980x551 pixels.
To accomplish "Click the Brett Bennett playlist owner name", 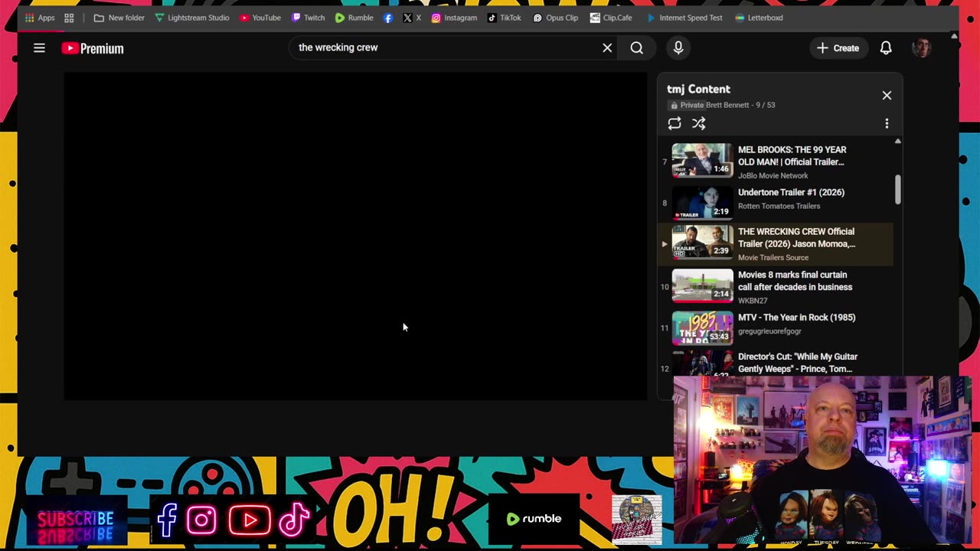I will [x=727, y=105].
